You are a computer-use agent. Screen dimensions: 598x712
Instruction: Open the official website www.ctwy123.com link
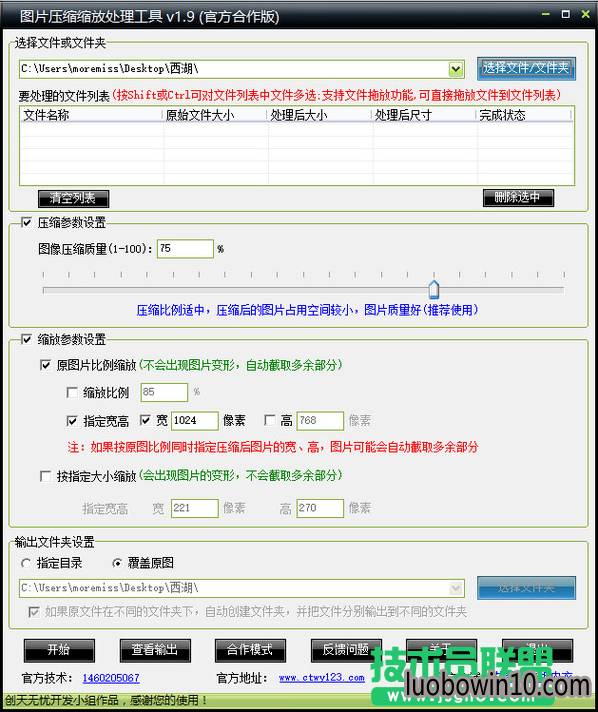(x=321, y=678)
